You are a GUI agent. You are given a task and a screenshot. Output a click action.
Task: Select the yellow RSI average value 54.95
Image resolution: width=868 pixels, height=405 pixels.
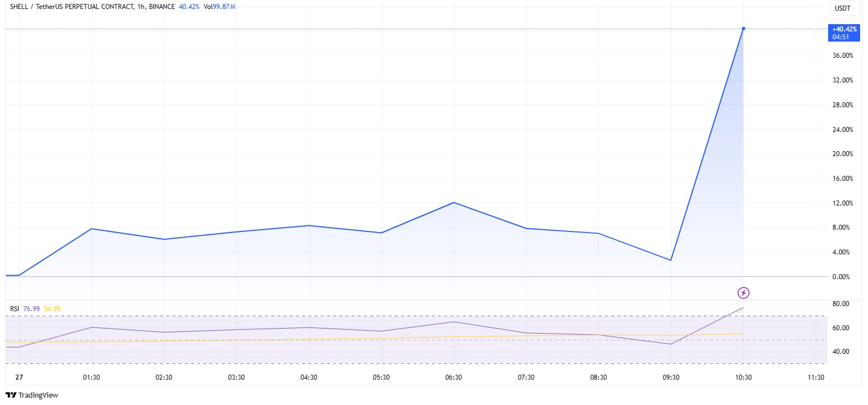(52, 308)
